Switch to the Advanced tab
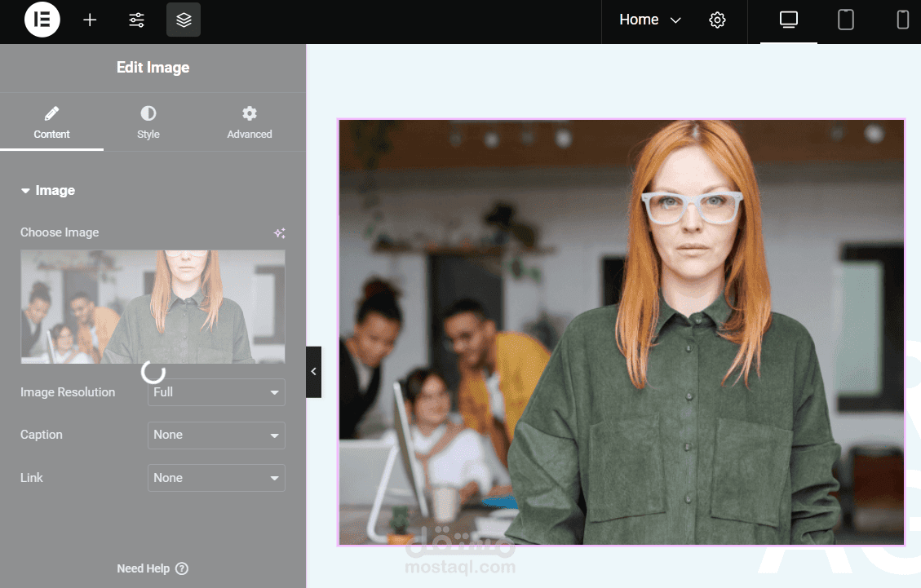Screen dimensions: 921x588 (250, 123)
